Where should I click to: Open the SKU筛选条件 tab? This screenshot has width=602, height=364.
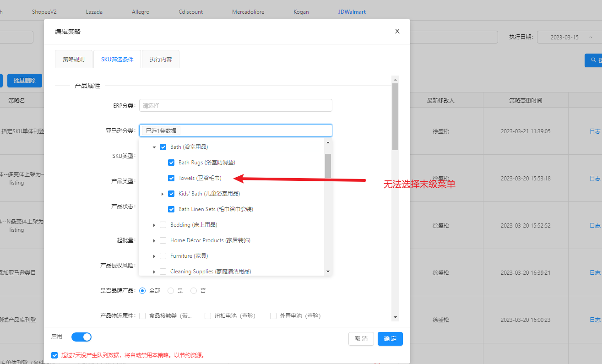117,59
